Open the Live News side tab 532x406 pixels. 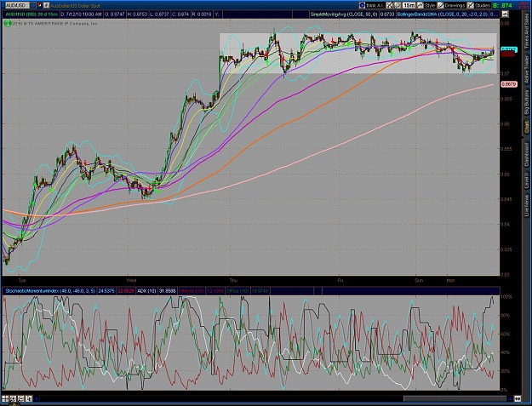click(x=526, y=205)
